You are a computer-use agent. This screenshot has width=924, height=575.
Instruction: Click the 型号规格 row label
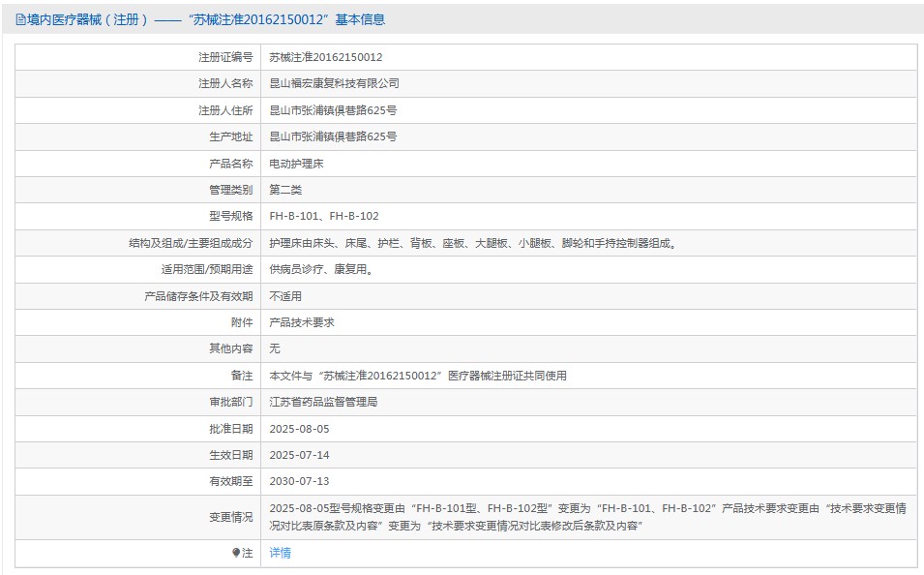tap(231, 216)
